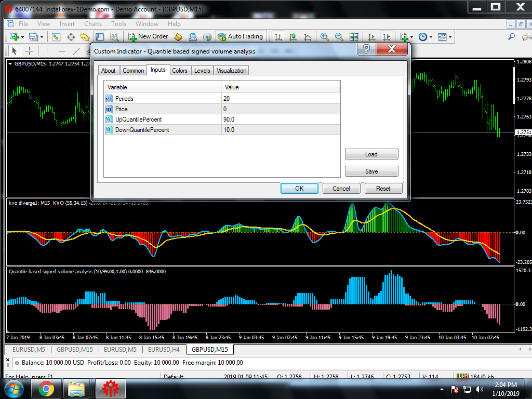This screenshot has height=399, width=532.
Task: Open the search magnifier at top right
Action: click(511, 37)
